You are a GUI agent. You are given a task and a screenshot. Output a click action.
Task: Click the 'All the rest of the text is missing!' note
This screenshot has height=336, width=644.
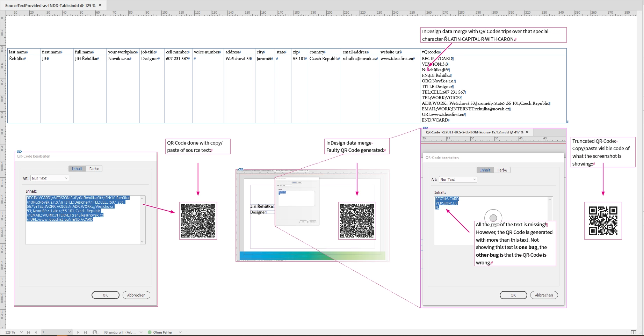pos(511,225)
